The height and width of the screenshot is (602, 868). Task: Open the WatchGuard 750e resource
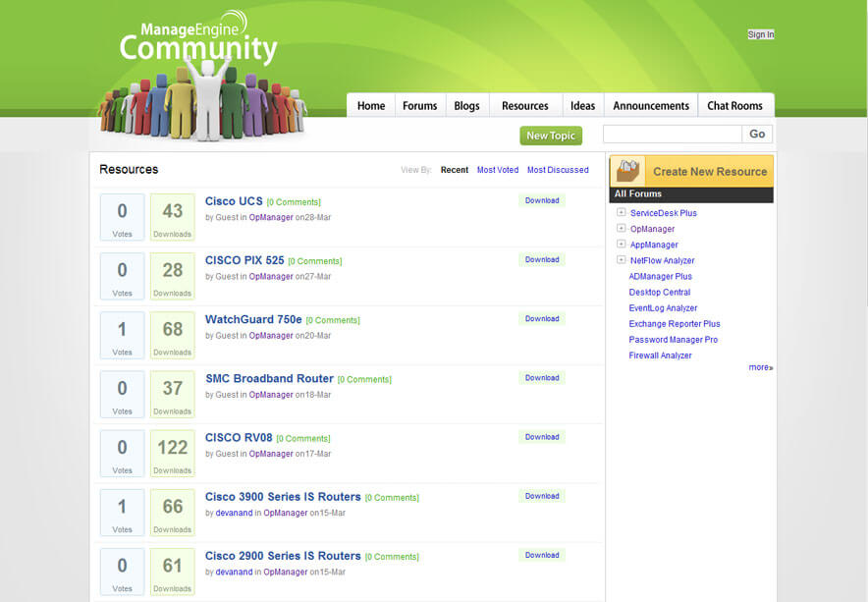pyautogui.click(x=253, y=319)
